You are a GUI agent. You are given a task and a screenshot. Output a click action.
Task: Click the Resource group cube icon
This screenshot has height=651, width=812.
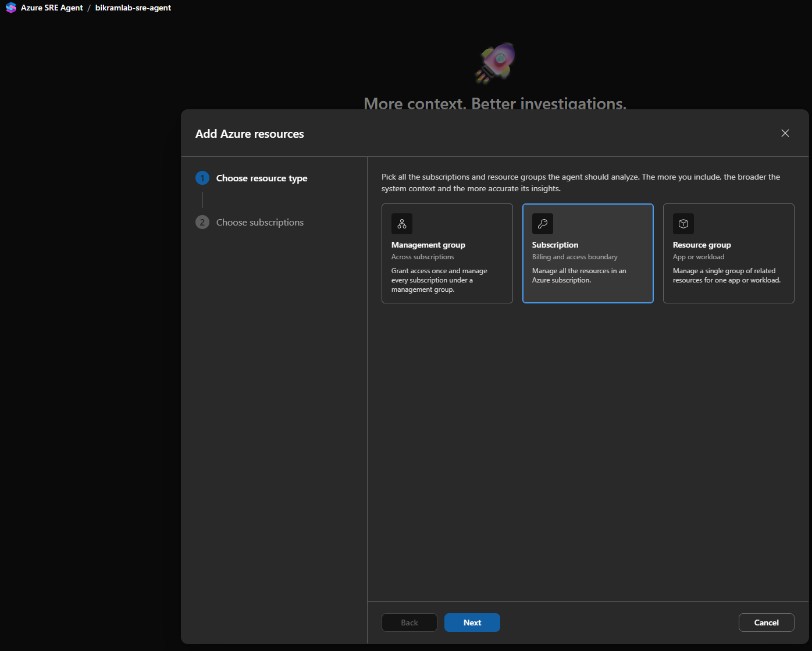tap(683, 224)
